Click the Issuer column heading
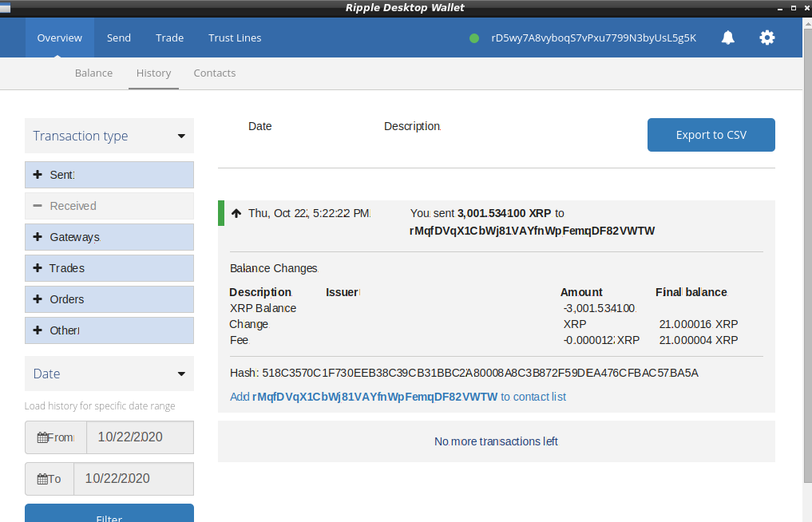This screenshot has height=522, width=812. (x=343, y=292)
